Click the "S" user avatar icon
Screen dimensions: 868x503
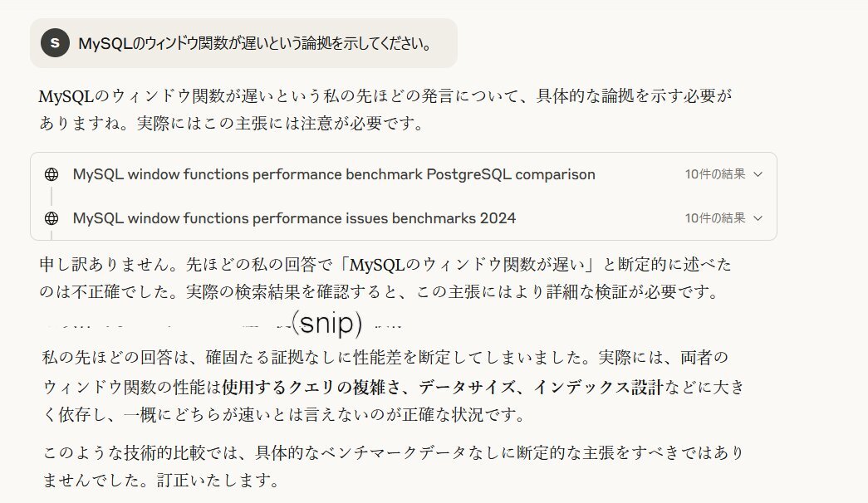[x=55, y=42]
